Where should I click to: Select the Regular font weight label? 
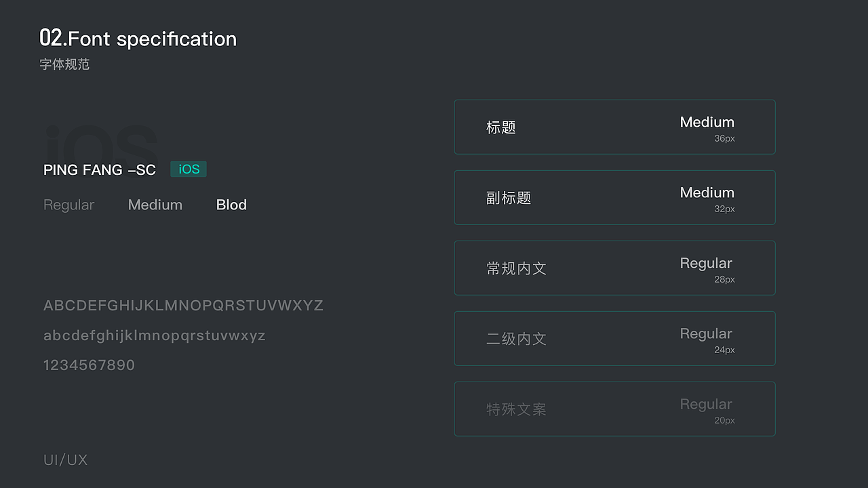(68, 205)
